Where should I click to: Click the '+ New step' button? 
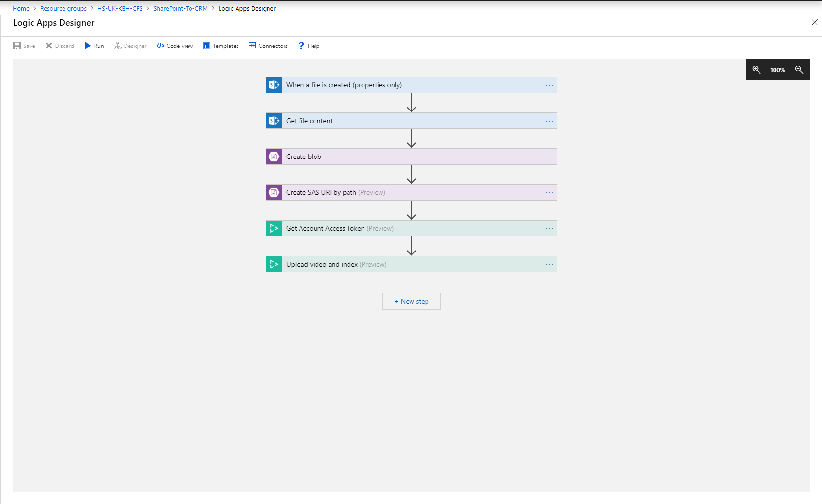point(411,301)
